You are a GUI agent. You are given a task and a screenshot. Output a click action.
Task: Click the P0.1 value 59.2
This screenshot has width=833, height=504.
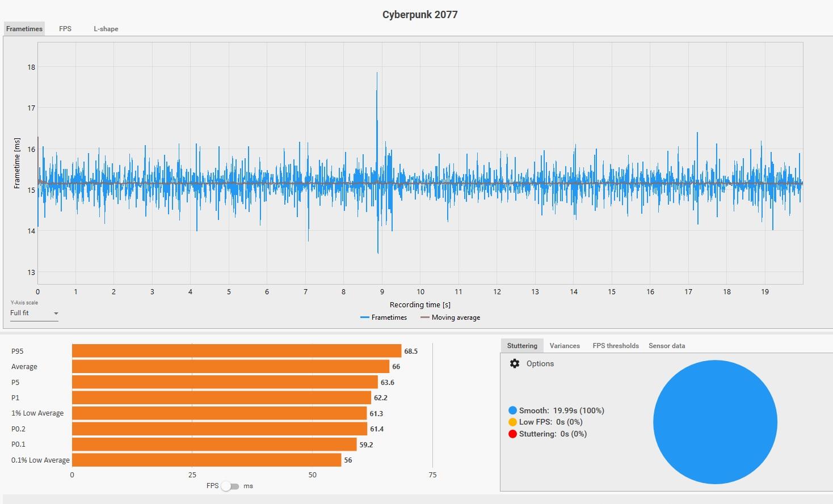367,445
